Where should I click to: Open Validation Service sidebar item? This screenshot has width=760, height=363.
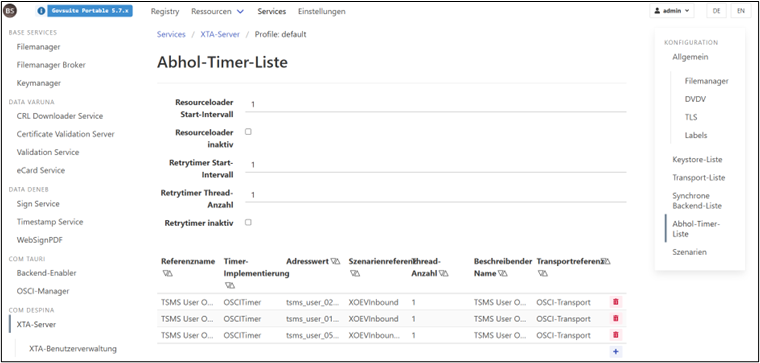tap(48, 152)
